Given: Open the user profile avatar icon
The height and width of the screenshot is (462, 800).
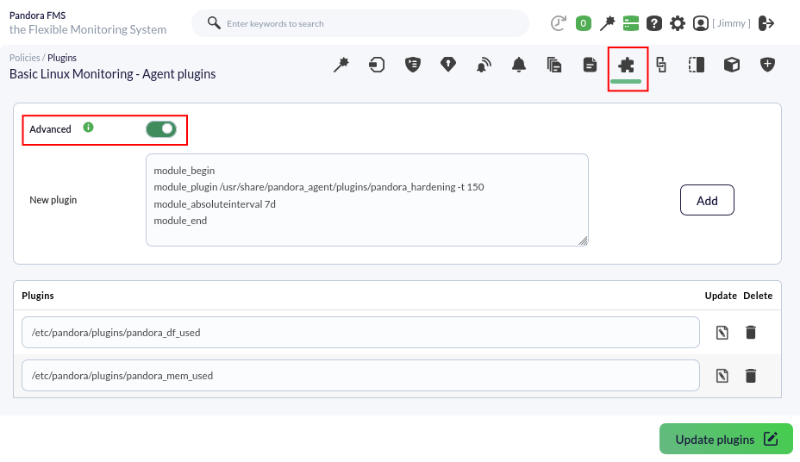Looking at the screenshot, I should tap(701, 23).
